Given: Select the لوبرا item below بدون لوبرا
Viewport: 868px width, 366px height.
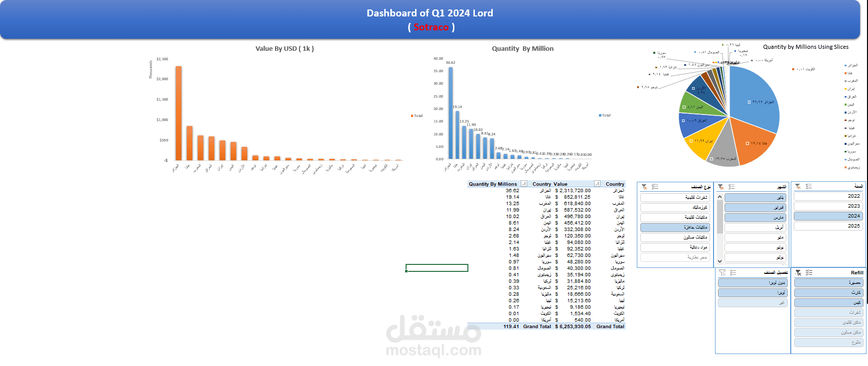Looking at the screenshot, I should (752, 293).
